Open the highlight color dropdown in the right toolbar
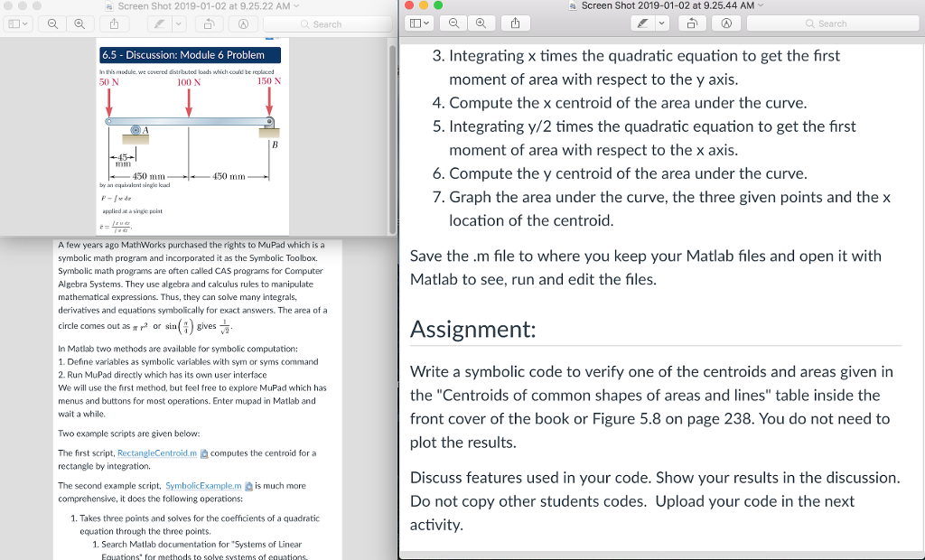The height and width of the screenshot is (560, 925). 662,23
